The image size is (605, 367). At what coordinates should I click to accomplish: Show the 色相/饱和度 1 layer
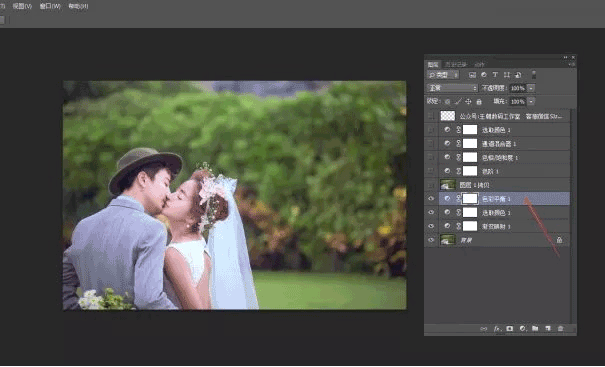click(431, 157)
